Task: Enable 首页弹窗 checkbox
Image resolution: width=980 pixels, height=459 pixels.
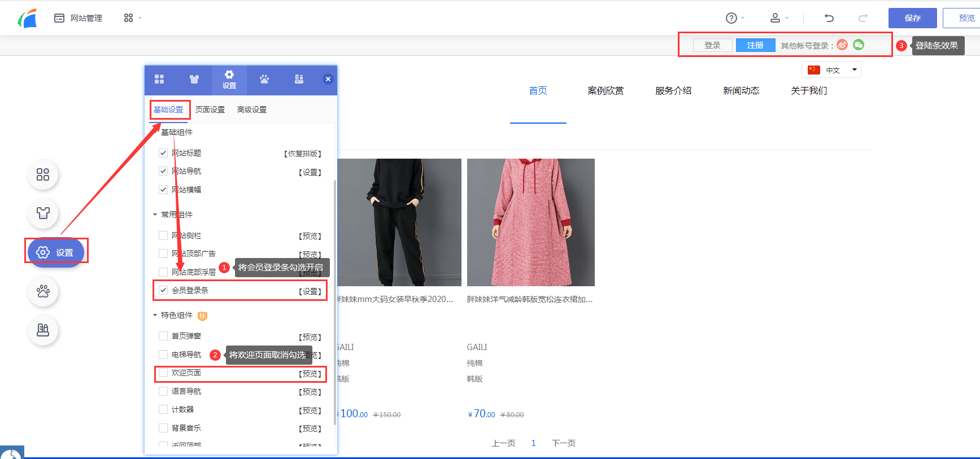Action: tap(163, 336)
